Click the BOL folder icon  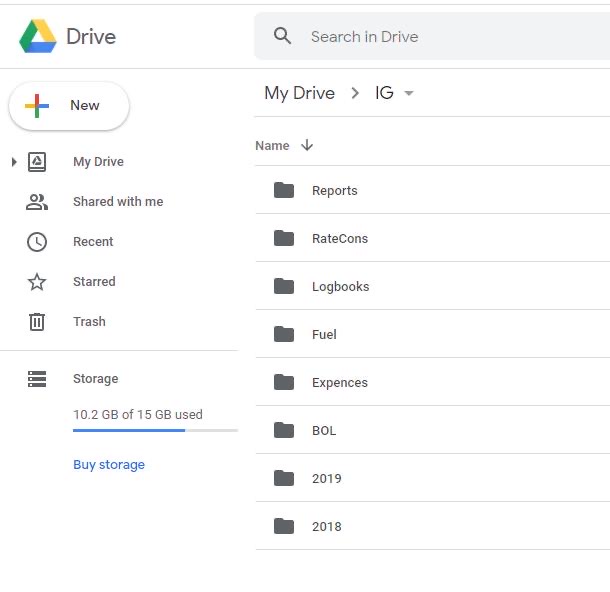tap(284, 430)
